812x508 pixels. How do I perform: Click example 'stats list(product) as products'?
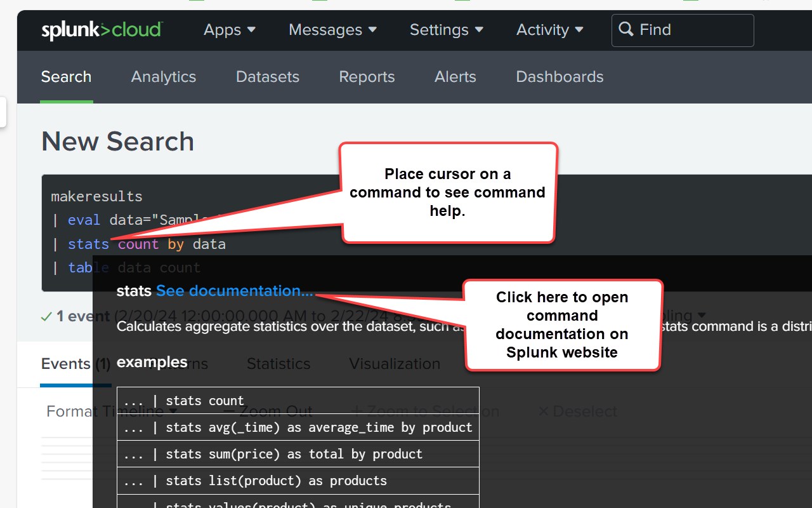coord(298,481)
